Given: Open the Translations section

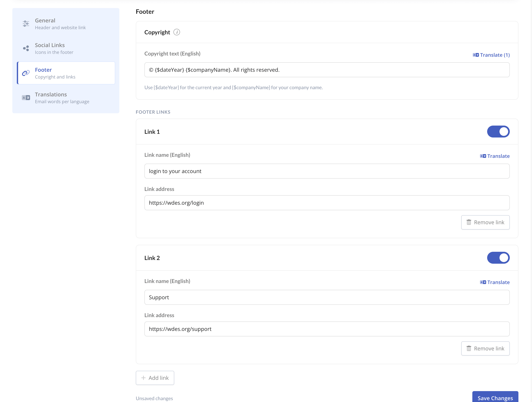Looking at the screenshot, I should (x=66, y=98).
